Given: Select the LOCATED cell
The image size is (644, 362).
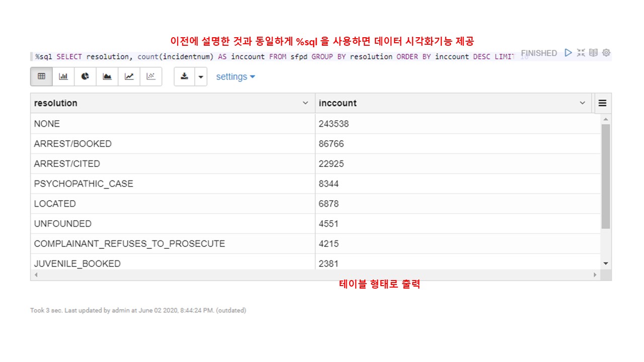Looking at the screenshot, I should click(173, 204).
